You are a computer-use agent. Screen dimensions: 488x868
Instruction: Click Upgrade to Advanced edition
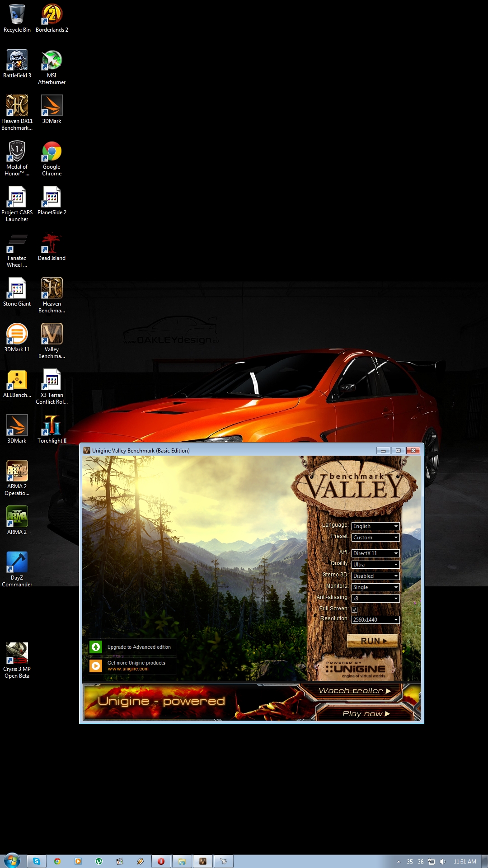132,647
